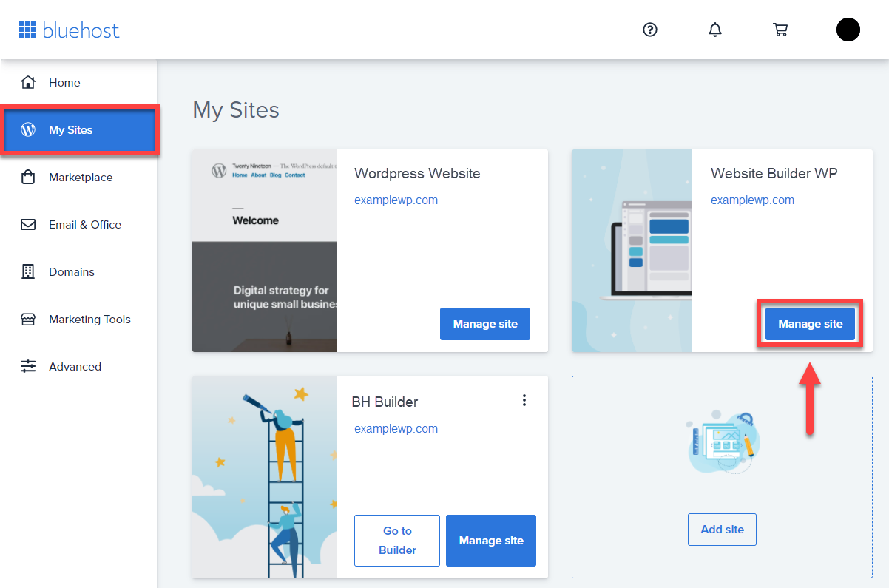
Task: Click the Website Builder WP card title
Action: [774, 174]
